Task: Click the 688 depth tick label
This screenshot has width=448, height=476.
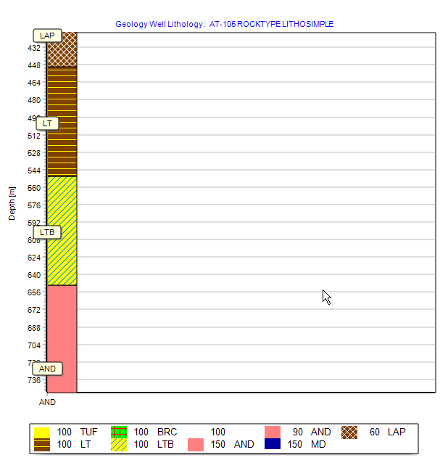Action: [34, 328]
